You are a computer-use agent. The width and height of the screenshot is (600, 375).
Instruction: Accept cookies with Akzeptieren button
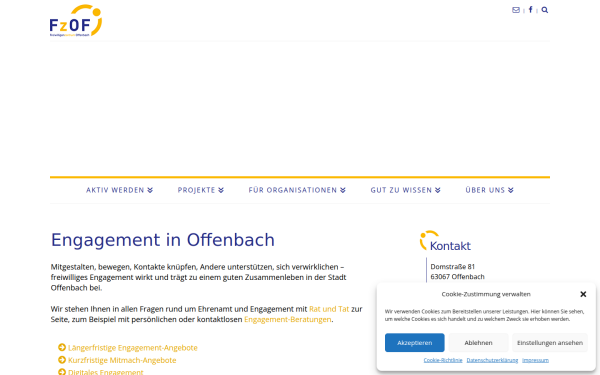(x=414, y=342)
